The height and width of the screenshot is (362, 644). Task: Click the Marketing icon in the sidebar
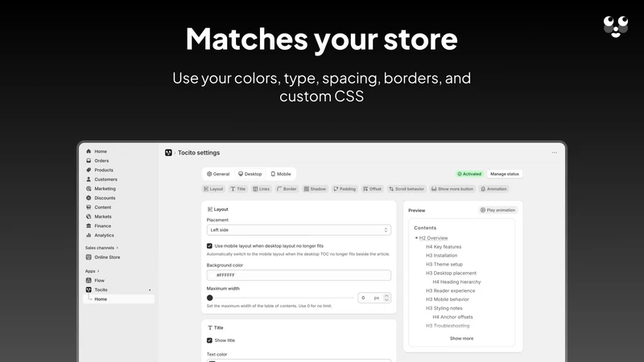[89, 188]
